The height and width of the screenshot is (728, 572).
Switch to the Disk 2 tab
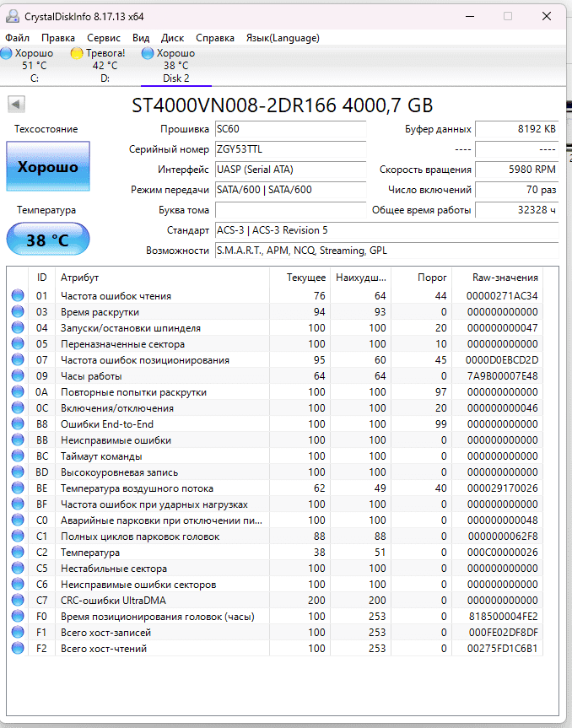pyautogui.click(x=175, y=66)
